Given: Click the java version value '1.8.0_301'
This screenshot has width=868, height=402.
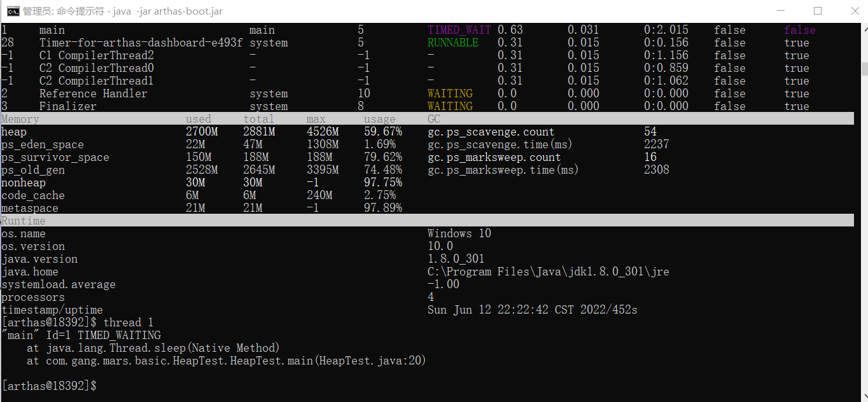Looking at the screenshot, I should point(456,259).
